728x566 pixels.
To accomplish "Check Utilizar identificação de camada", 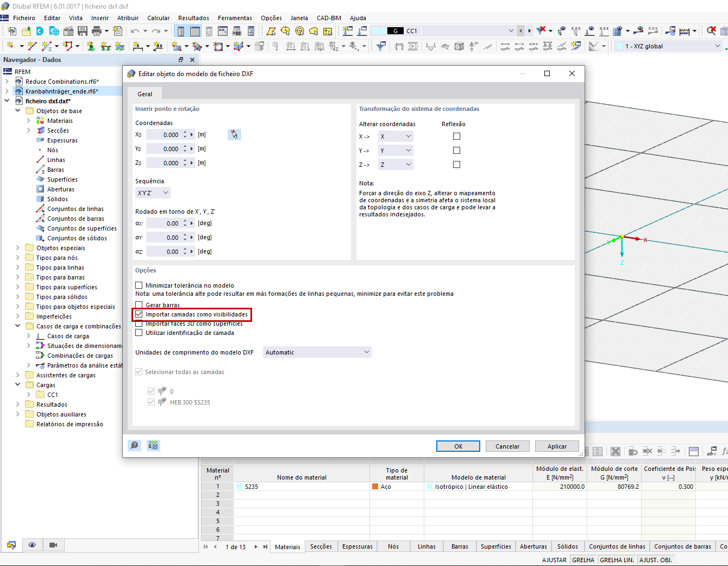I will click(139, 333).
